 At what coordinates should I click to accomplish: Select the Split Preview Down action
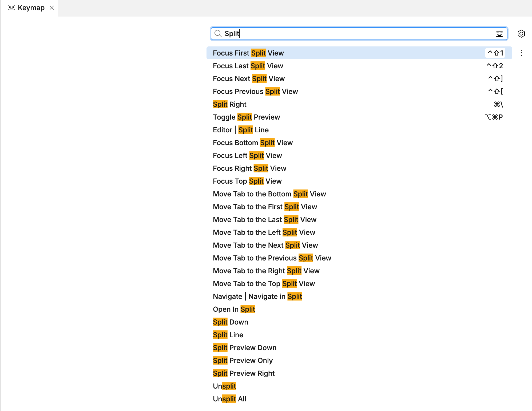point(359,347)
